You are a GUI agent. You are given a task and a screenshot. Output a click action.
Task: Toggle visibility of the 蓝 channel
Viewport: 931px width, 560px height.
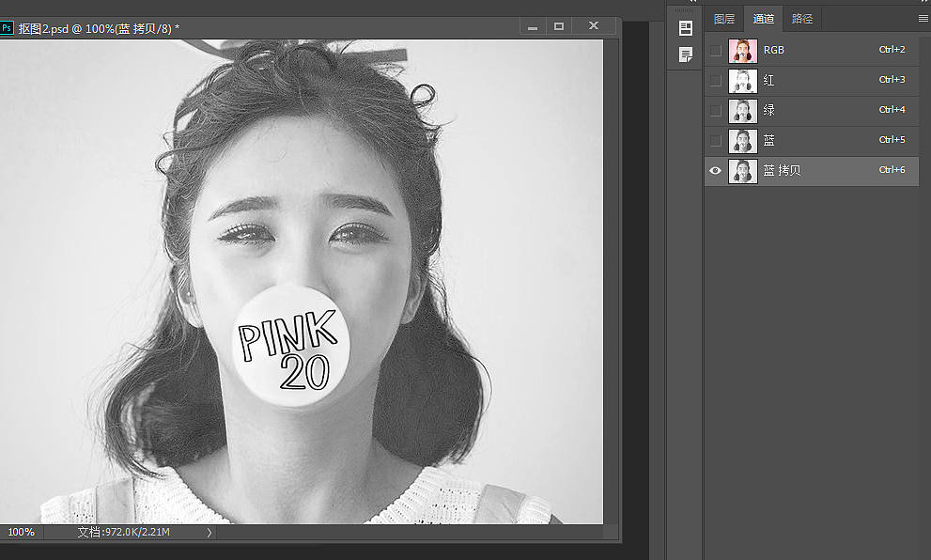tap(716, 141)
